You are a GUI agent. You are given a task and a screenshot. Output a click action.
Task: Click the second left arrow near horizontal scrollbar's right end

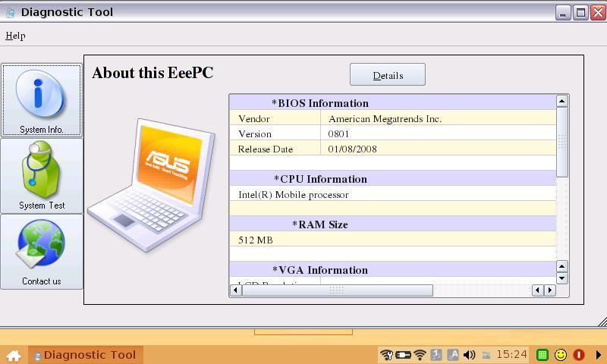tap(538, 290)
